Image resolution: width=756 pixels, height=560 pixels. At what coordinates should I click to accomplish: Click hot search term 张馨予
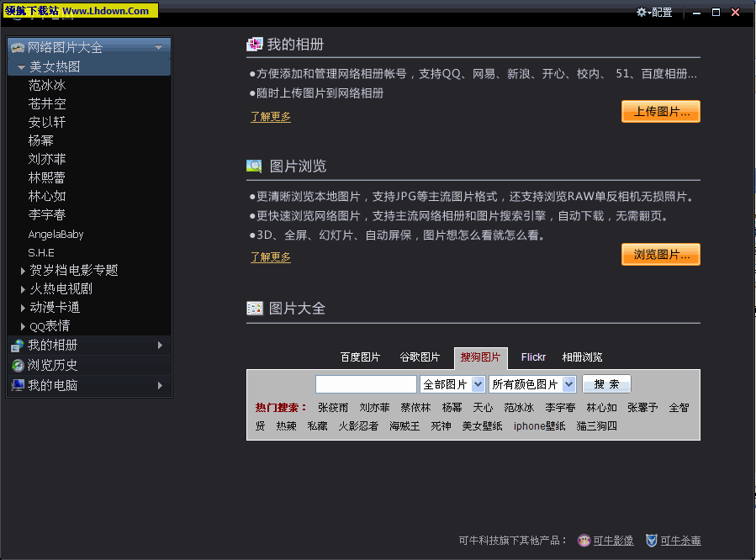[642, 408]
